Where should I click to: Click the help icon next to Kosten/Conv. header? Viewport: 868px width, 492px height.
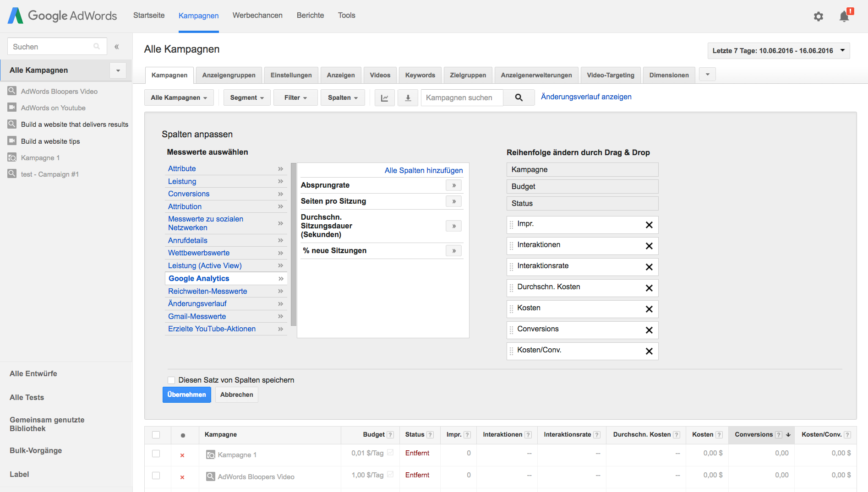847,435
